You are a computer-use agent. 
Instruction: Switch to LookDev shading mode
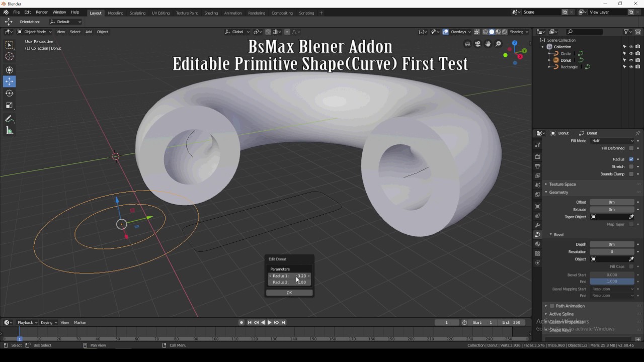click(x=498, y=32)
